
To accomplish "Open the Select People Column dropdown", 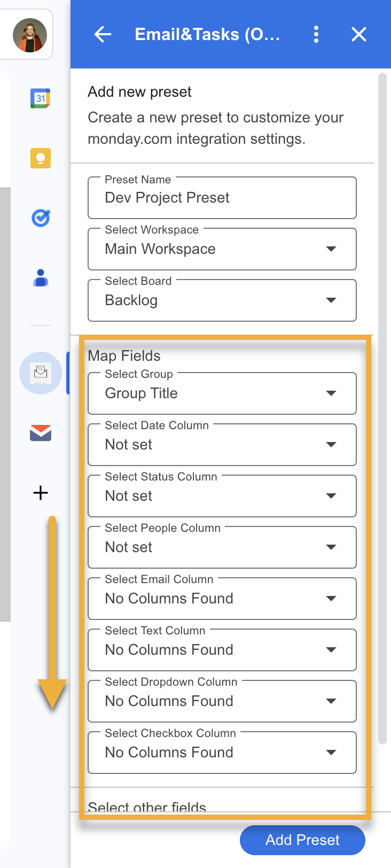I will (222, 547).
